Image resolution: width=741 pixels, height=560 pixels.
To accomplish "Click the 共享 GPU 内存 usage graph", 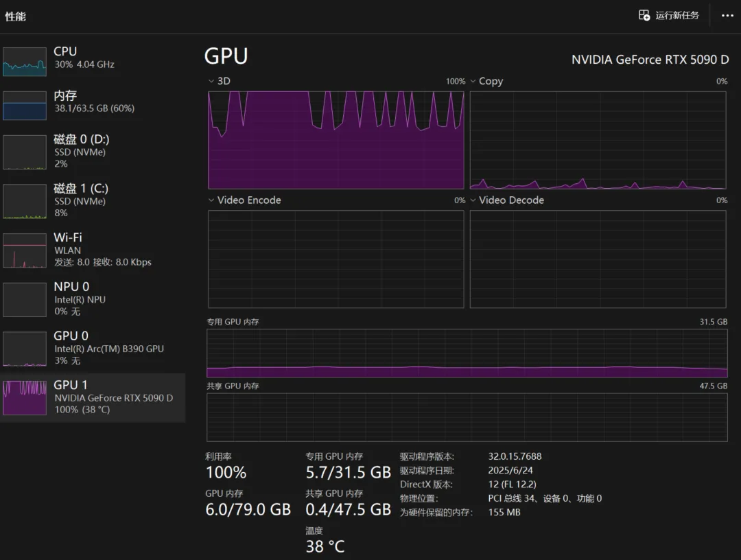I will click(467, 417).
